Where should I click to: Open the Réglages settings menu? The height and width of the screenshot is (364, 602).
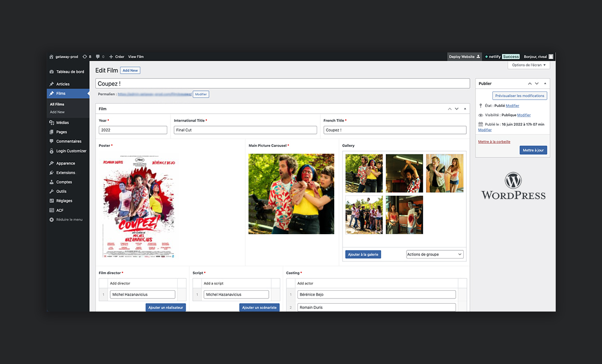tap(64, 200)
